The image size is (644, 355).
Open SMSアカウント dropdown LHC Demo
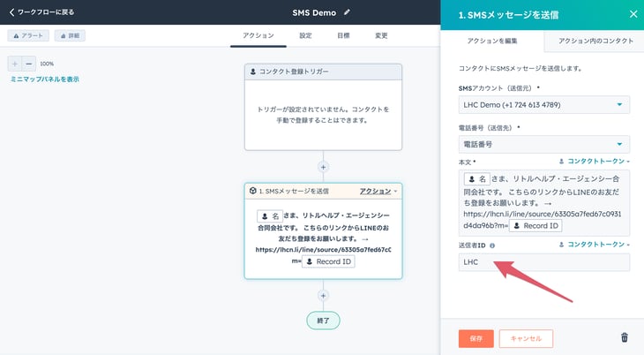click(543, 105)
